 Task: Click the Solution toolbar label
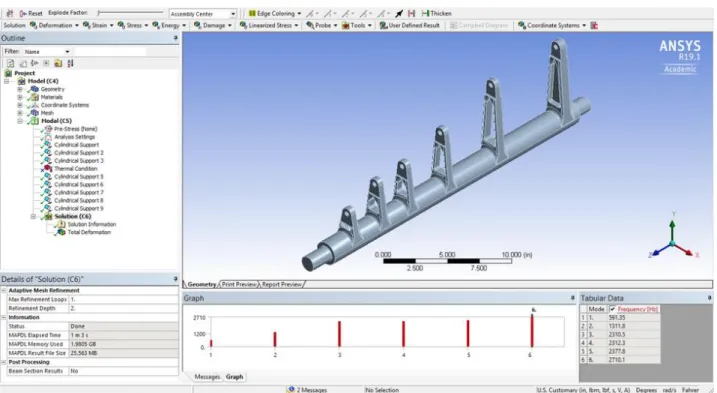coord(14,25)
